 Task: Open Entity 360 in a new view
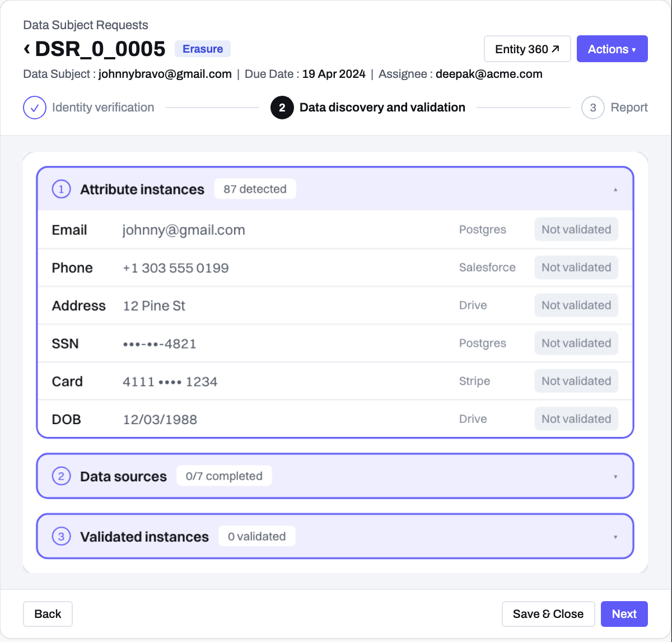click(x=528, y=49)
